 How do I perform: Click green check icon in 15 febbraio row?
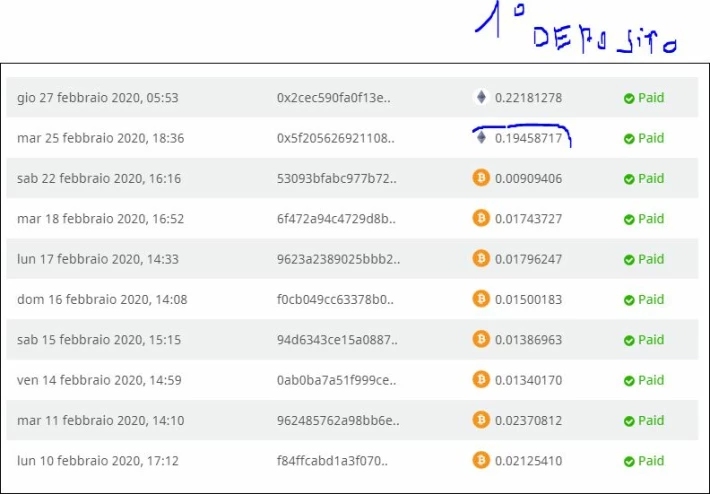coord(629,340)
